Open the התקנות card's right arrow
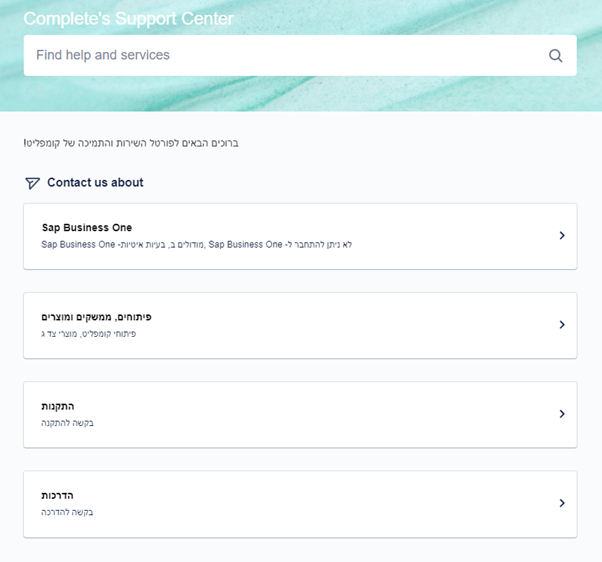Screen dimensions: 602x562 [562, 414]
